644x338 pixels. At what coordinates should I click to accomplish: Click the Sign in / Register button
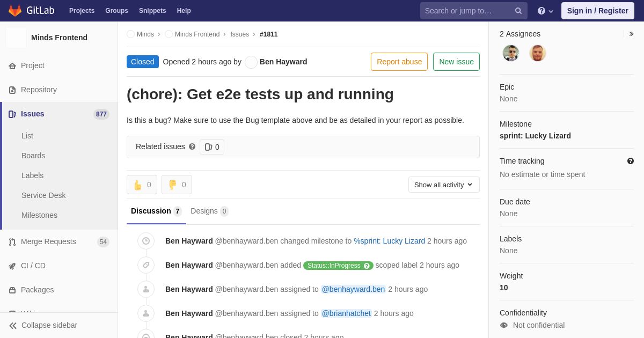[598, 11]
